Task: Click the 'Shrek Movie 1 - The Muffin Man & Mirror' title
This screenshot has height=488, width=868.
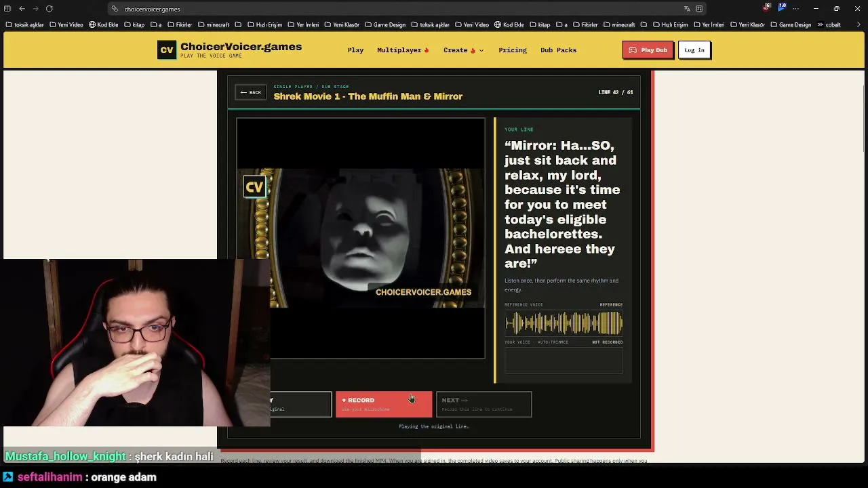Action: (368, 96)
